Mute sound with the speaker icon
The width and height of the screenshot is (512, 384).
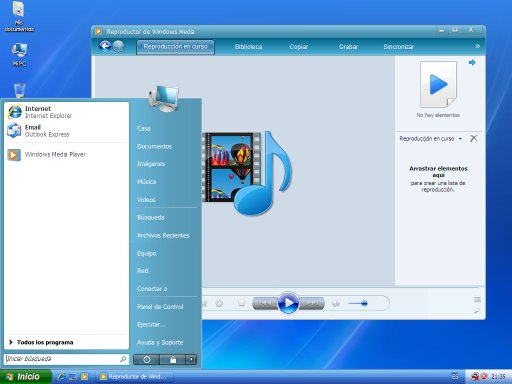[x=336, y=303]
